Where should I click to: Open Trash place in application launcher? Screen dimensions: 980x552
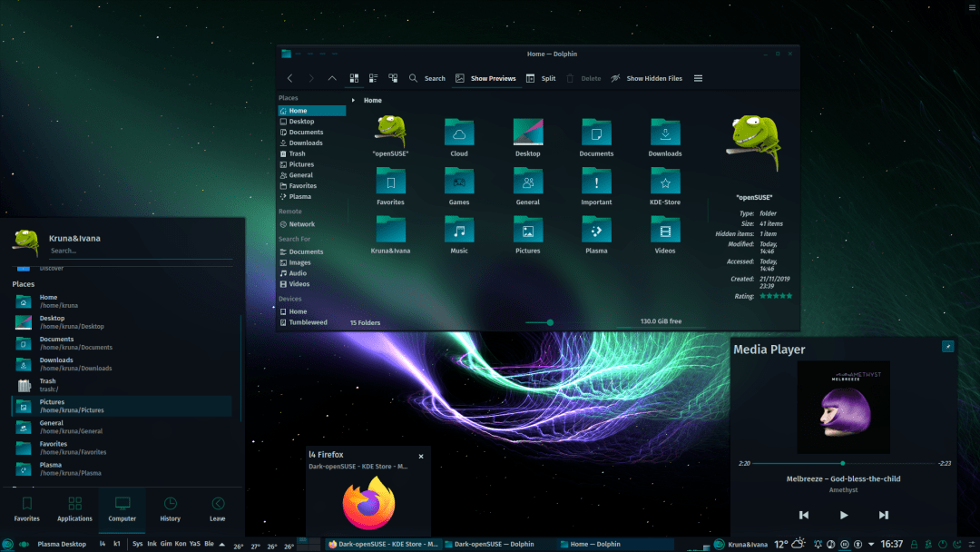pyautogui.click(x=122, y=385)
